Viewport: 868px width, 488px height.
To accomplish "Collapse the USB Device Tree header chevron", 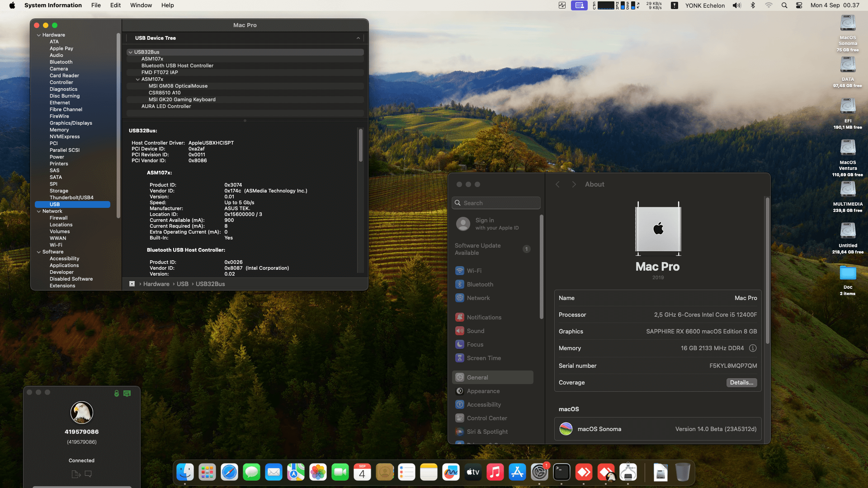I will click(358, 38).
